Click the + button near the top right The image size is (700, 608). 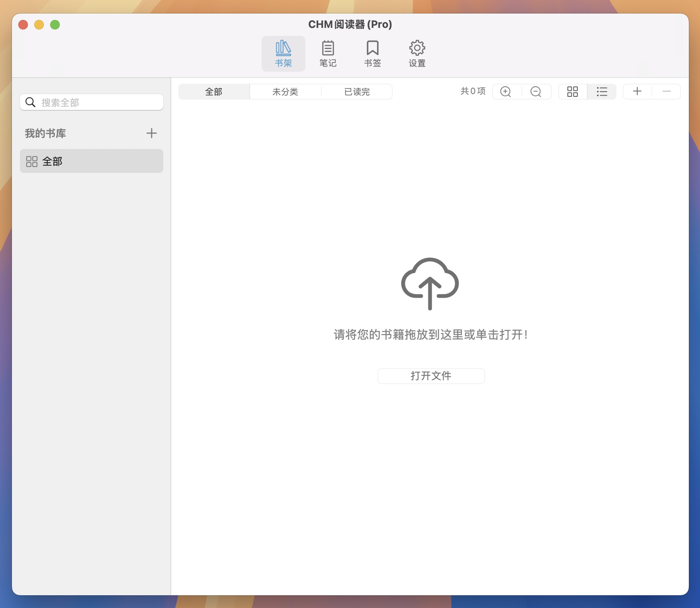click(x=637, y=92)
